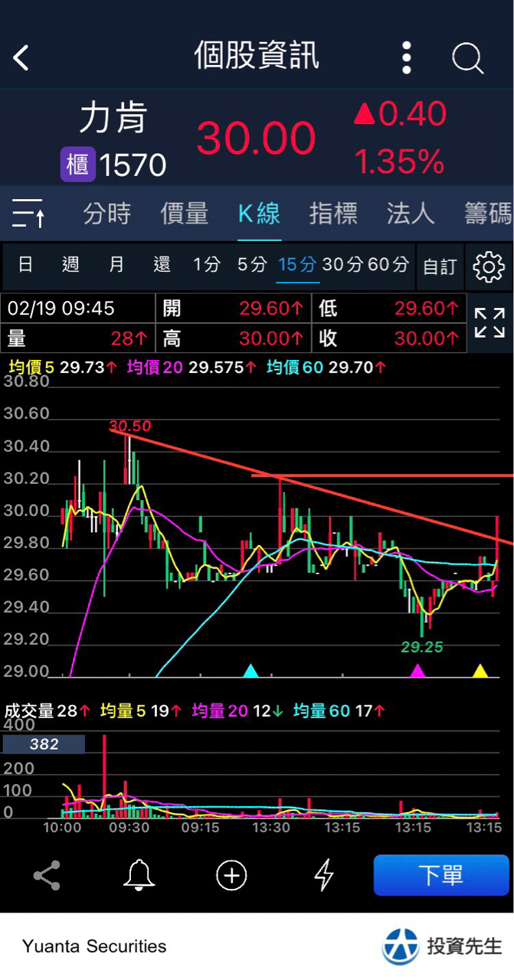The width and height of the screenshot is (514, 980).
Task: Tap the 投資先生 logo
Action: [444, 946]
